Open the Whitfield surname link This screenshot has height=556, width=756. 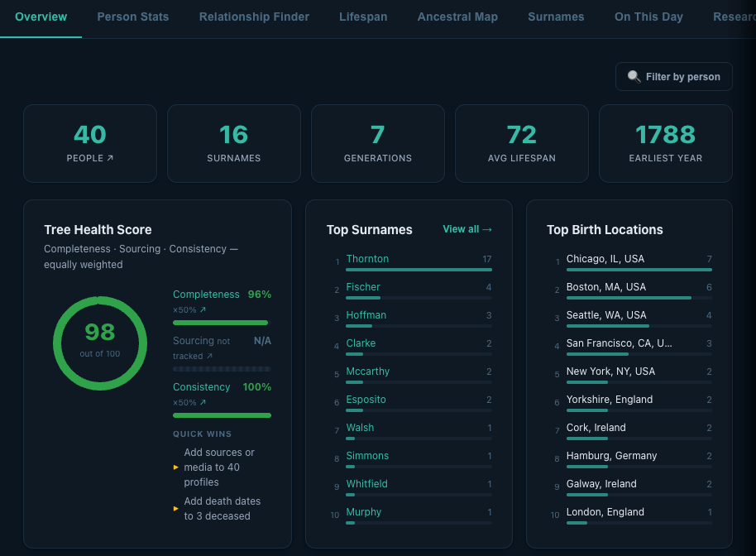pos(367,484)
